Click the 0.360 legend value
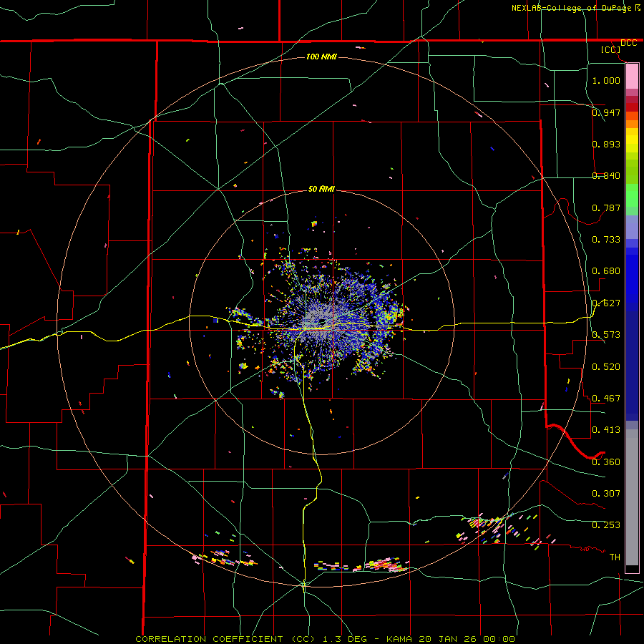The width and height of the screenshot is (644, 644). click(606, 462)
